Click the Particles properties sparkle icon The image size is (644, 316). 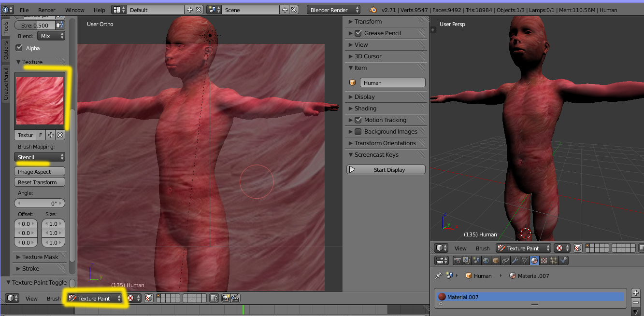pyautogui.click(x=554, y=261)
